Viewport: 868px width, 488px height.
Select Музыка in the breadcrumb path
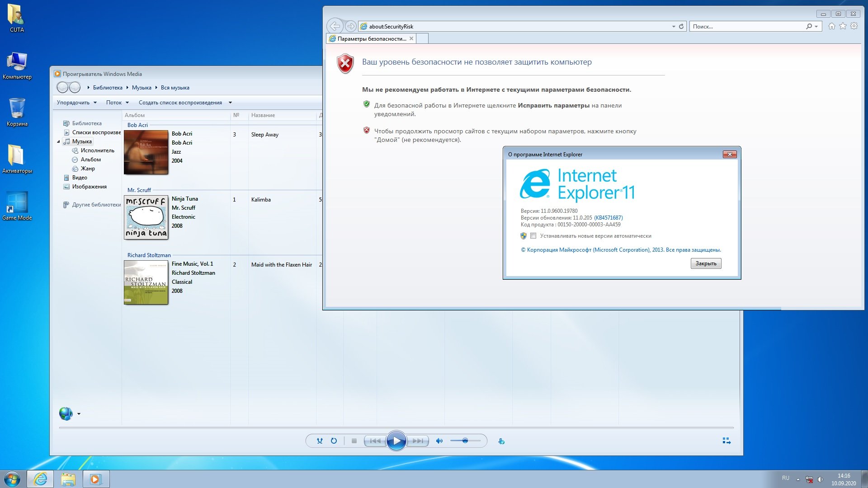click(142, 88)
